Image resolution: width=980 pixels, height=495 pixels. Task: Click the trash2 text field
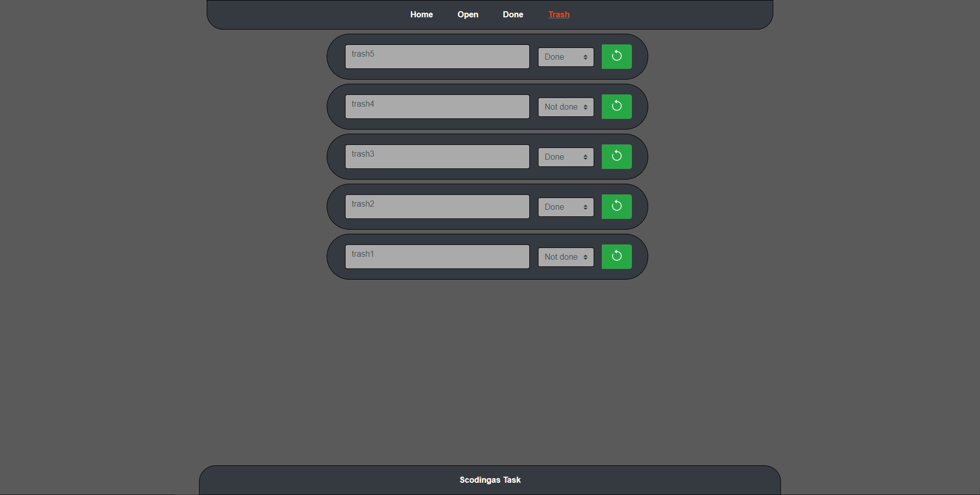coord(436,206)
